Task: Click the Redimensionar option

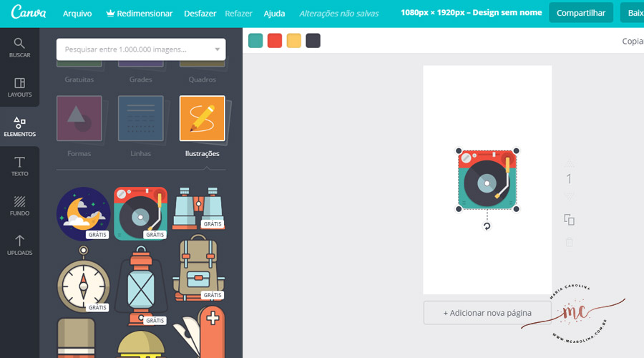Action: [140, 14]
